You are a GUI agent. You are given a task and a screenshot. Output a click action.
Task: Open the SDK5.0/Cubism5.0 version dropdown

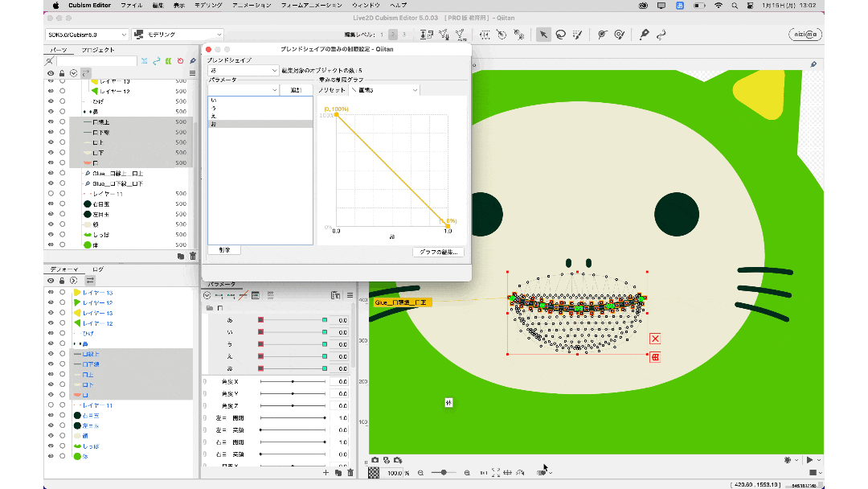pos(87,35)
